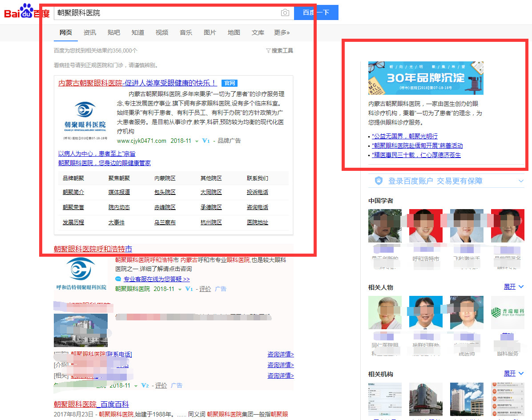This screenshot has height=420, width=532.
Task: Click V2 credibility icon
Action: point(145,385)
